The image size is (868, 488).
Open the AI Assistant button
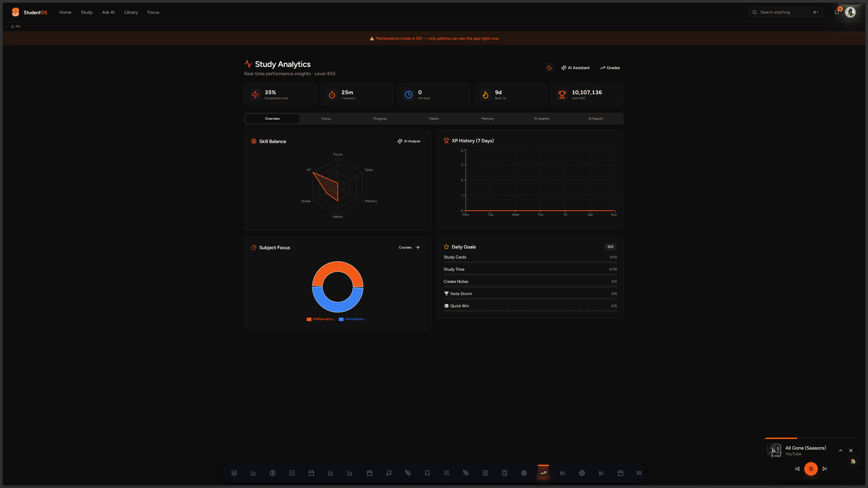coord(575,68)
